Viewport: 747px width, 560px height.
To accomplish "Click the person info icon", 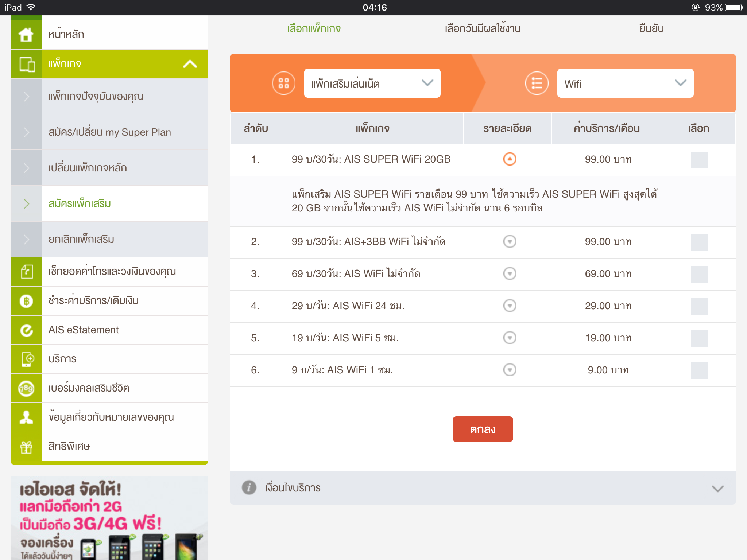I will (26, 417).
